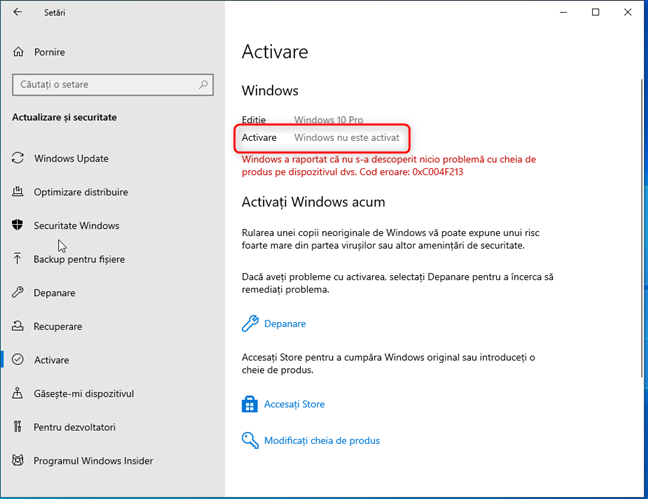Click the red error code message text
The width and height of the screenshot is (648, 499).
(388, 165)
